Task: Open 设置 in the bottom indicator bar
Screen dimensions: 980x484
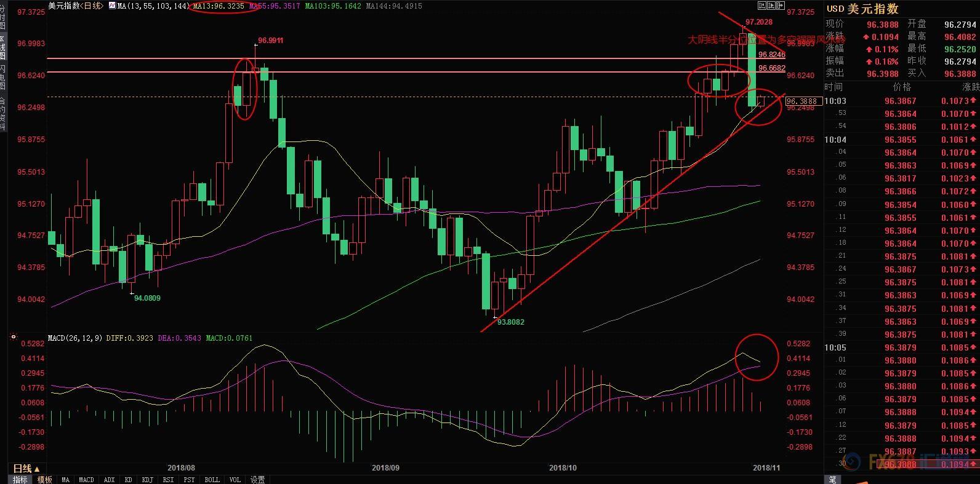Action: pos(257,480)
